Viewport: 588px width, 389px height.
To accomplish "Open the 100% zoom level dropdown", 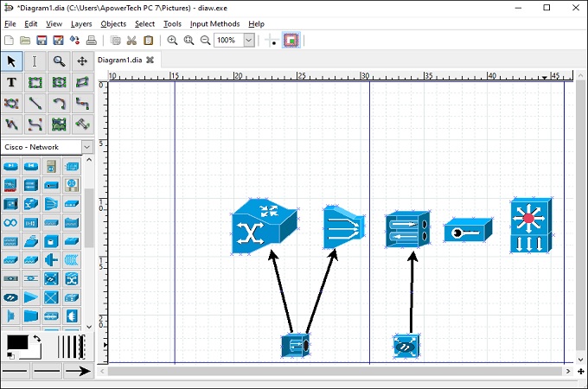I will coord(249,41).
